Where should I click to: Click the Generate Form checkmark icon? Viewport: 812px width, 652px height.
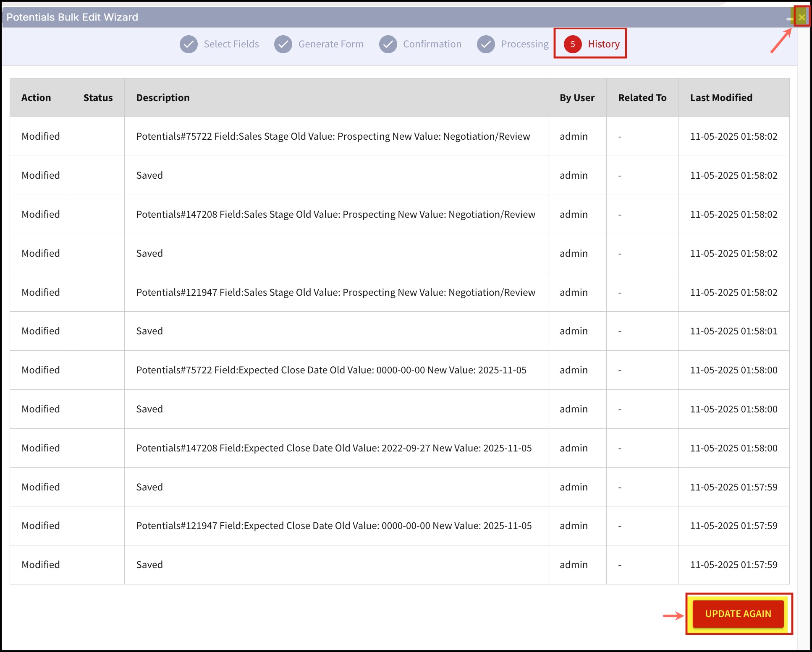pyautogui.click(x=283, y=44)
